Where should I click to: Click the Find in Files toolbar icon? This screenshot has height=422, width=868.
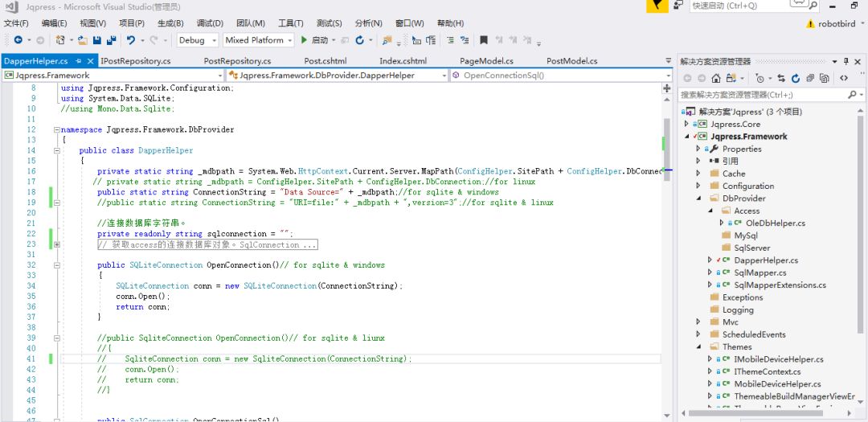click(x=387, y=40)
